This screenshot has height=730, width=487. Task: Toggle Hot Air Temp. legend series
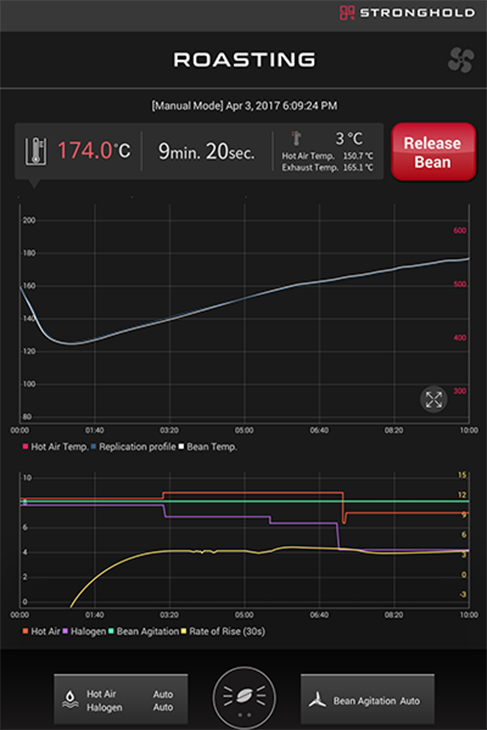55,447
